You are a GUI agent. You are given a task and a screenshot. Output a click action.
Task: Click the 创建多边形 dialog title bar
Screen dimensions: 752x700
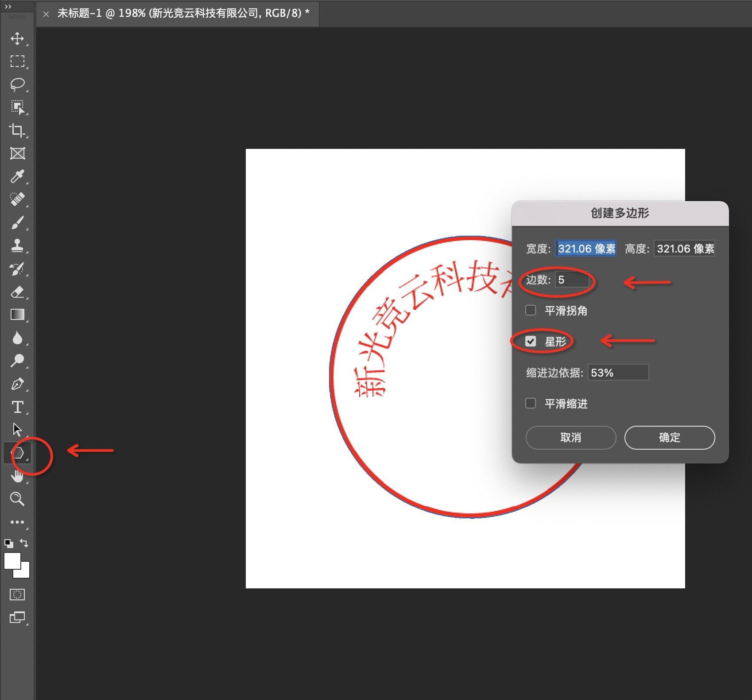click(x=620, y=214)
